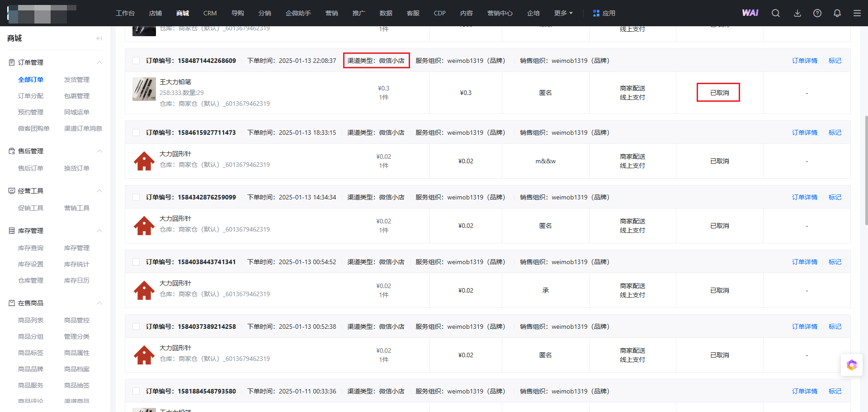Open 渠道订单消息 in sidebar

click(x=83, y=128)
